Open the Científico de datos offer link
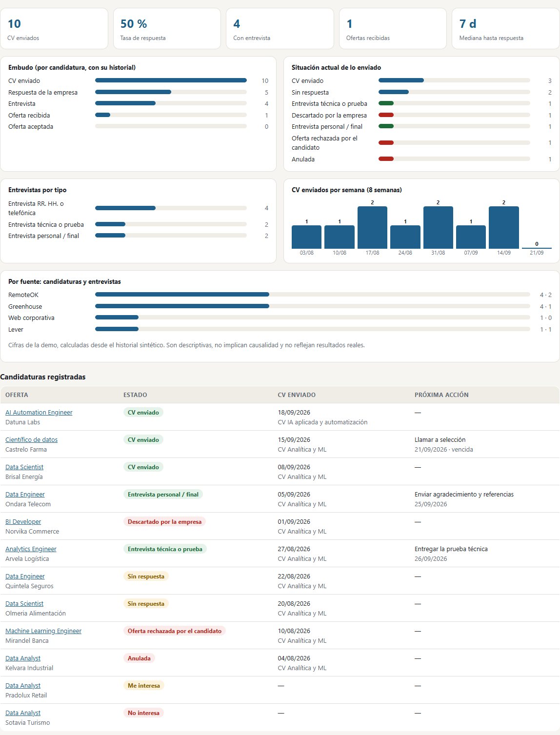The height and width of the screenshot is (735, 560). [x=31, y=440]
